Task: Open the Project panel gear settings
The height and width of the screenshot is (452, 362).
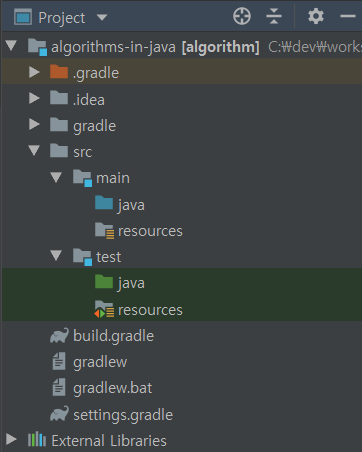Action: (315, 16)
